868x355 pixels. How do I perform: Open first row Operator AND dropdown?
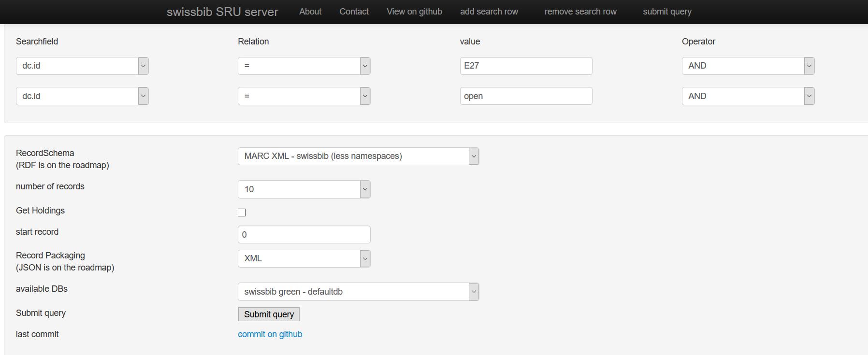(748, 66)
